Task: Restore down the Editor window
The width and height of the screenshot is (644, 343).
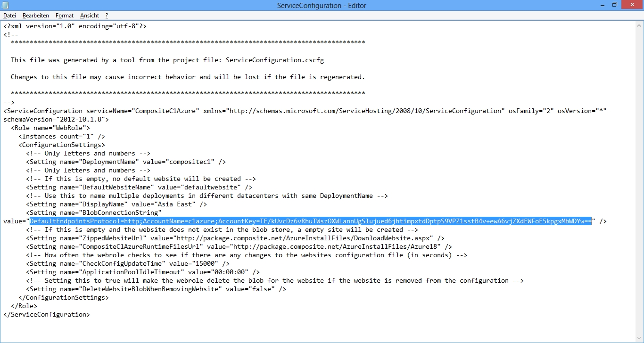Action: click(615, 5)
